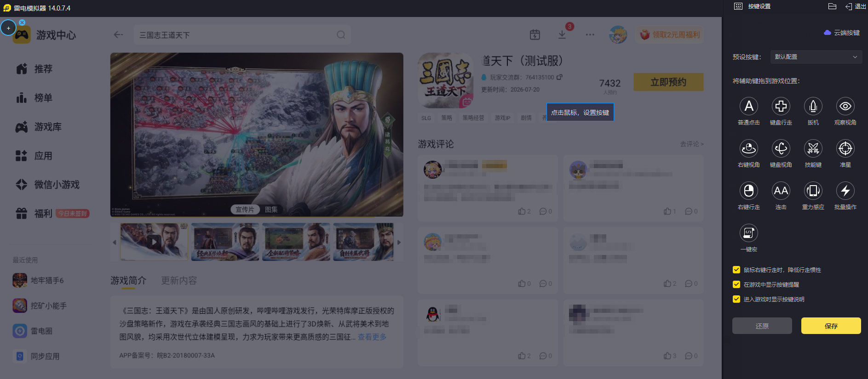Open the 云端按键 cloud keymap

coord(842,33)
